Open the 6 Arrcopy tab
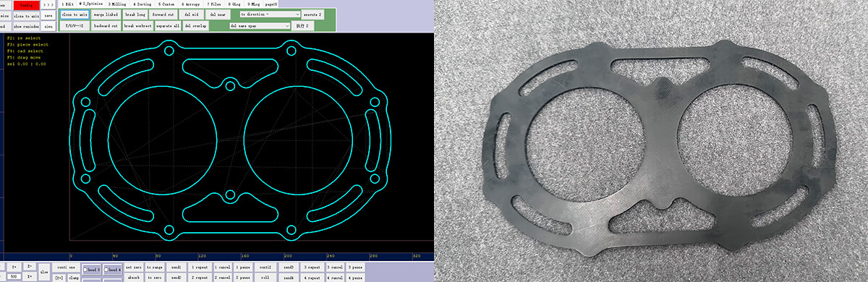 coord(191,4)
